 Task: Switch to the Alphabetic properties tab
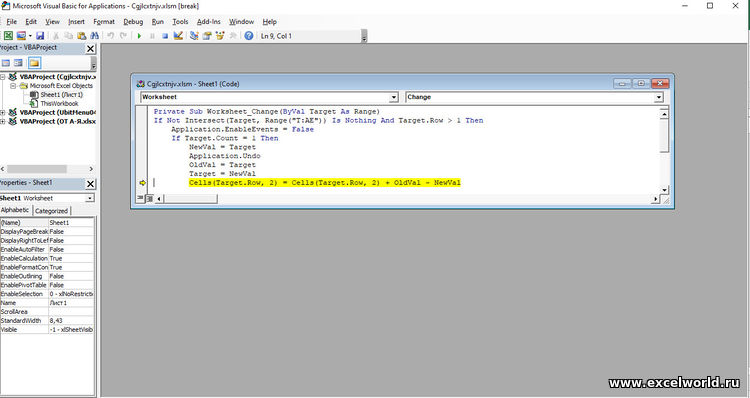[15, 210]
